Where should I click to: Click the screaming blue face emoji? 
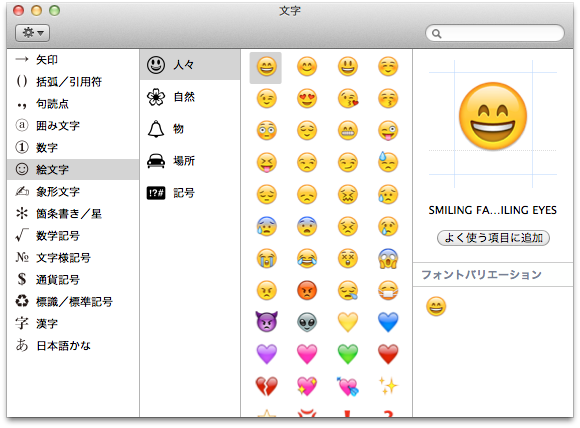point(388,258)
